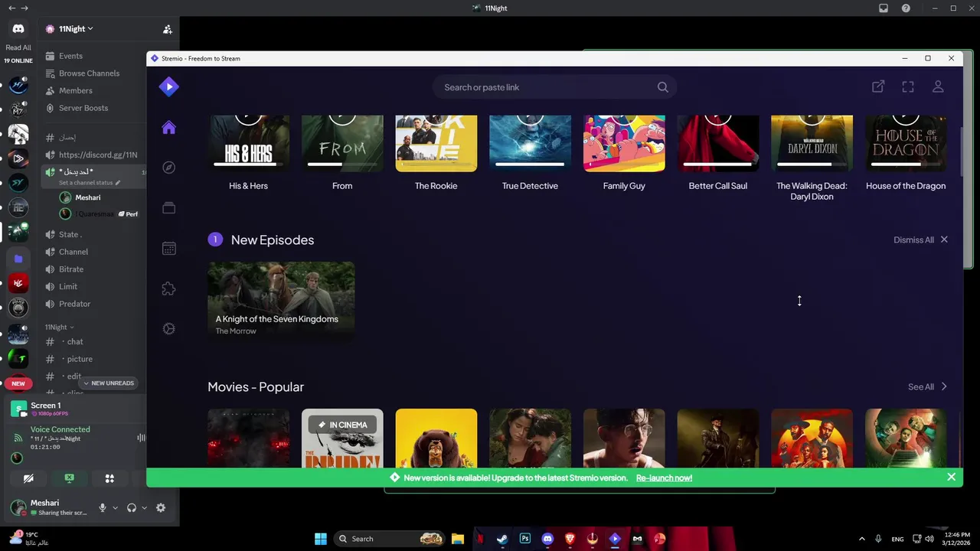Open headphones output options arrow

[x=144, y=507]
